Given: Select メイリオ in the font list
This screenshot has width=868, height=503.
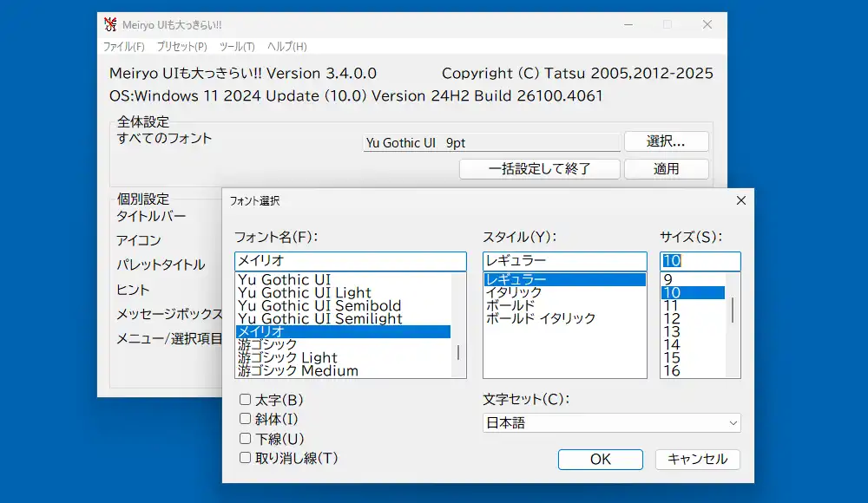Looking at the screenshot, I should coord(343,331).
